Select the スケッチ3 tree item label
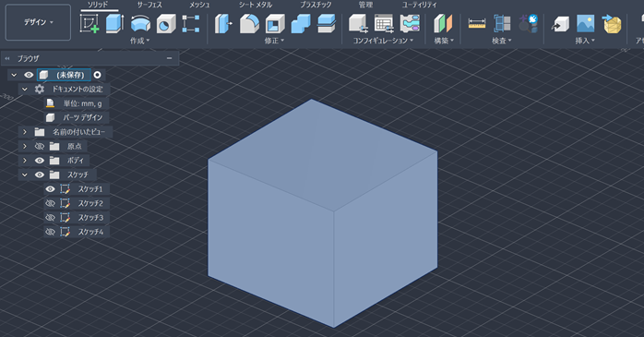The width and height of the screenshot is (644, 337). (90, 217)
